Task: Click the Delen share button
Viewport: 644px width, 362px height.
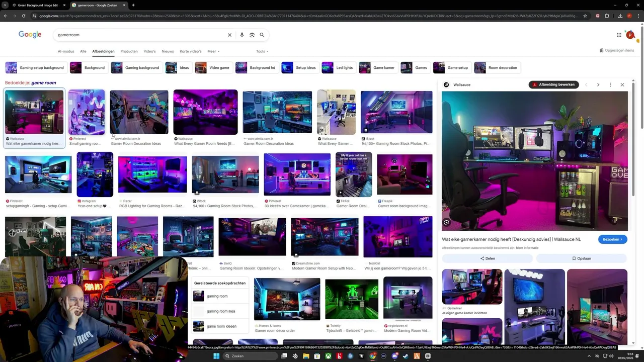Action: click(x=487, y=258)
